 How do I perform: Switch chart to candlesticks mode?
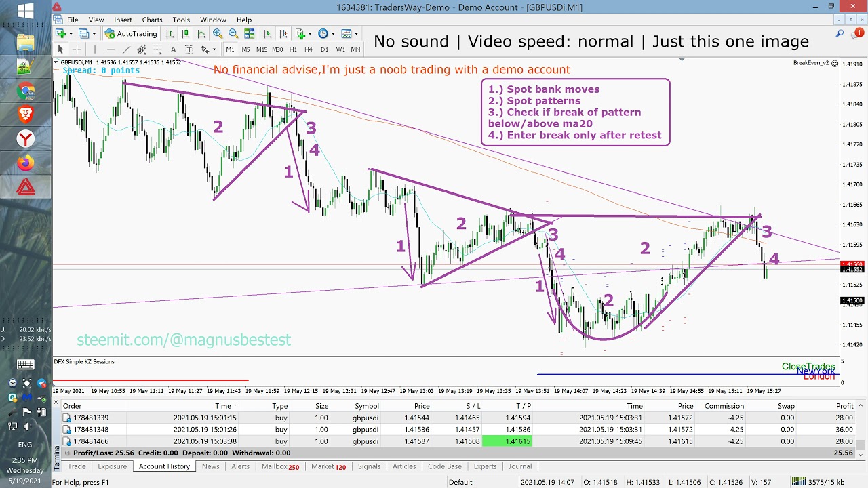185,33
